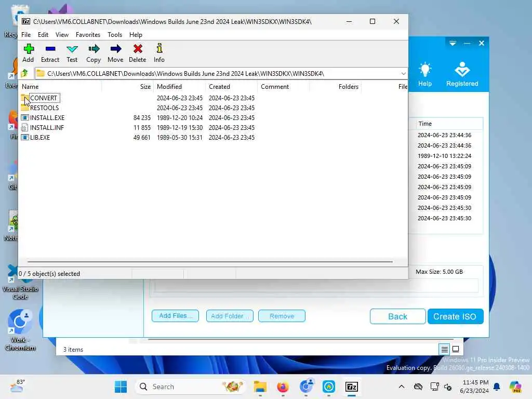
Task: Open the Favorites menu
Action: point(88,35)
